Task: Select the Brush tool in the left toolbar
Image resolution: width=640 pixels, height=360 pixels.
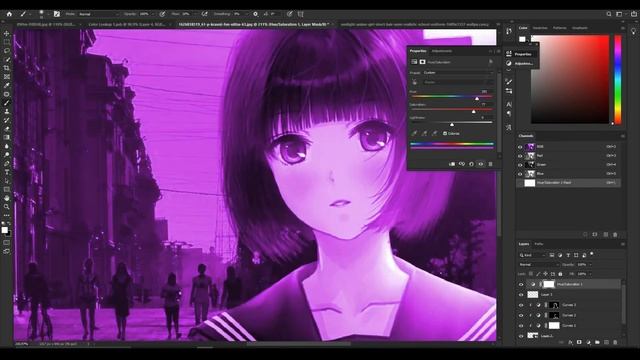Action: click(7, 102)
